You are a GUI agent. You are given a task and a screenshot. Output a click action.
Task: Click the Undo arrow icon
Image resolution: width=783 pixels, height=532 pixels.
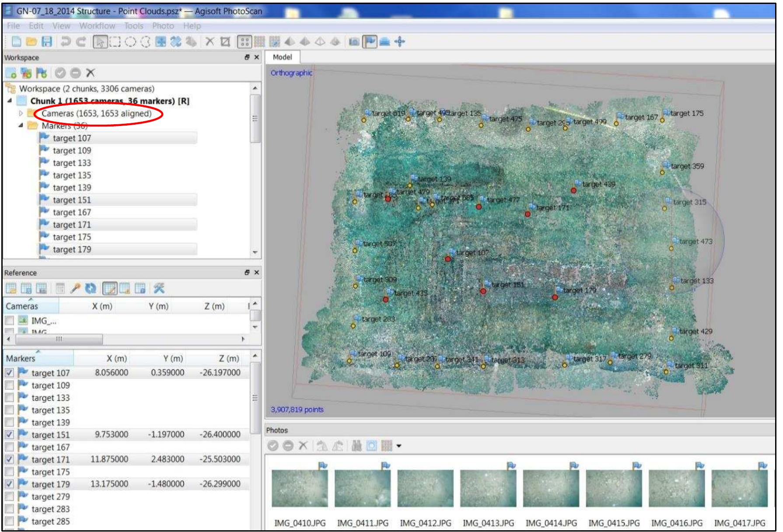coord(66,42)
